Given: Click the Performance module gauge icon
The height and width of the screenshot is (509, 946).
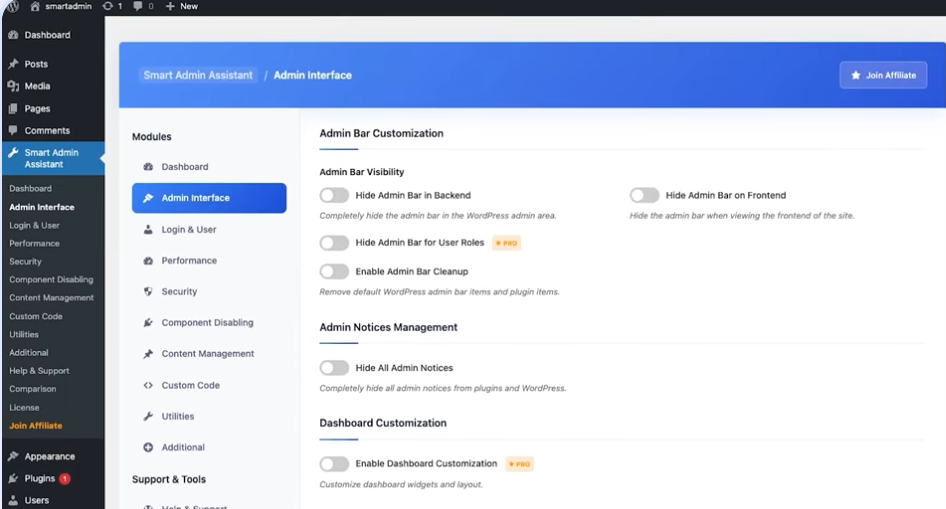Looking at the screenshot, I should click(x=148, y=261).
